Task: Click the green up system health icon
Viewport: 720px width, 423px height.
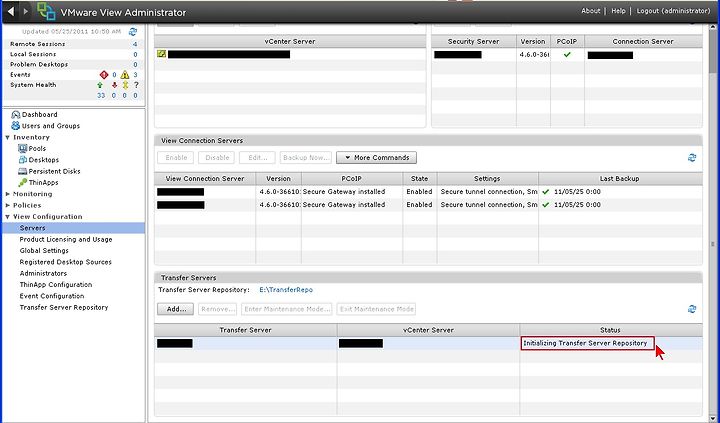Action: point(100,85)
